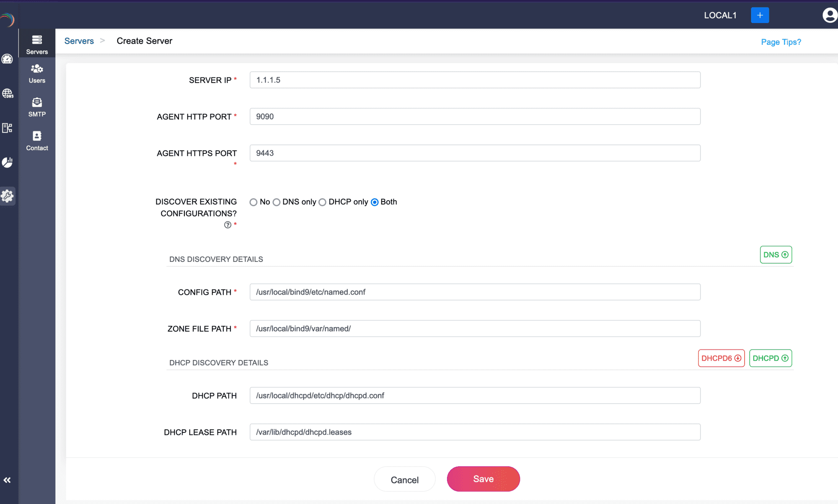Select the DHCP only radio button
The image size is (838, 504).
[323, 202]
